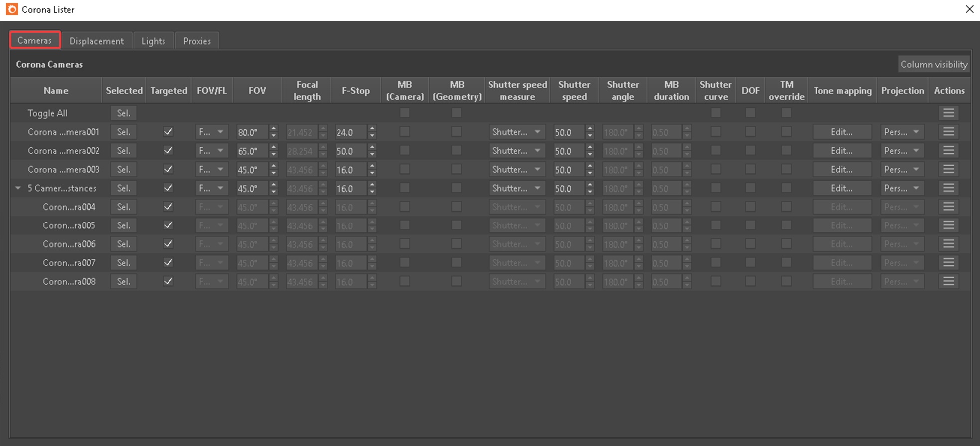Enable MB (Camera) for Corona ...mera001
The width and height of the screenshot is (980, 446).
coord(405,132)
